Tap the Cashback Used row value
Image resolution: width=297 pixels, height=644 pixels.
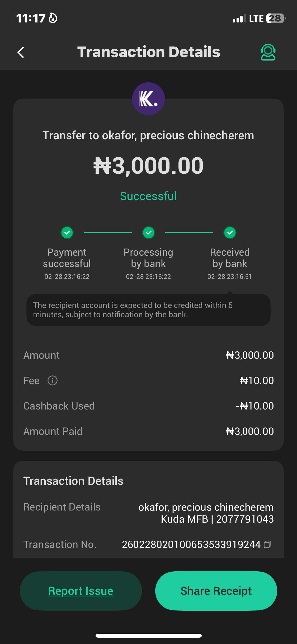255,406
